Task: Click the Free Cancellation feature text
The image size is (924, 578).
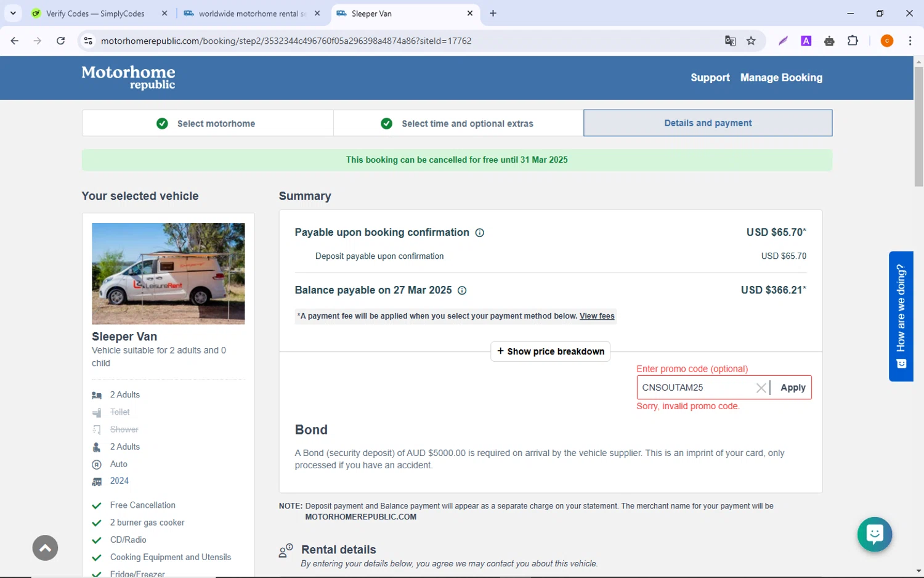Action: click(143, 505)
